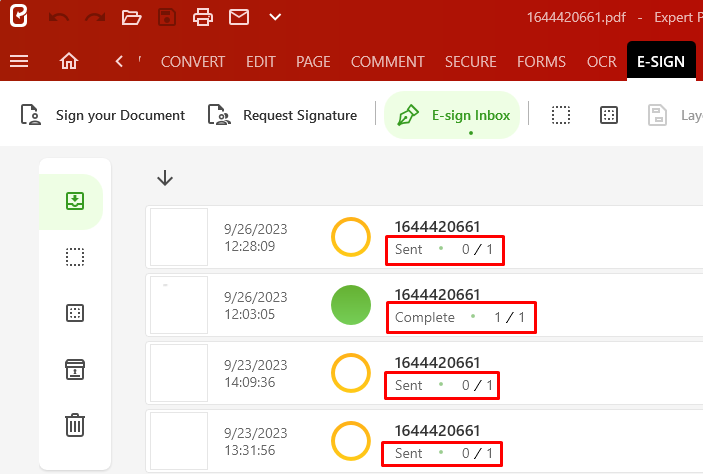Switch to the OCR tab

click(602, 61)
